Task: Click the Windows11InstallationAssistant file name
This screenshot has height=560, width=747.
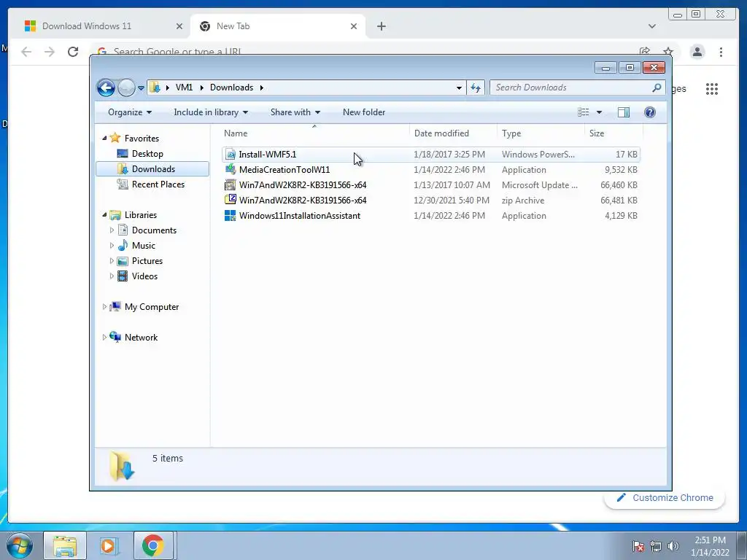Action: coord(300,216)
